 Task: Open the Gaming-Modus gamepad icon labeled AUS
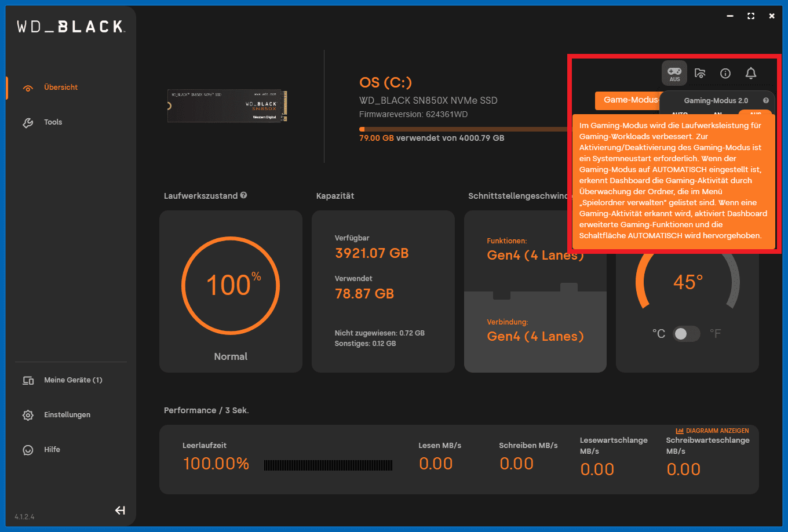pos(674,73)
